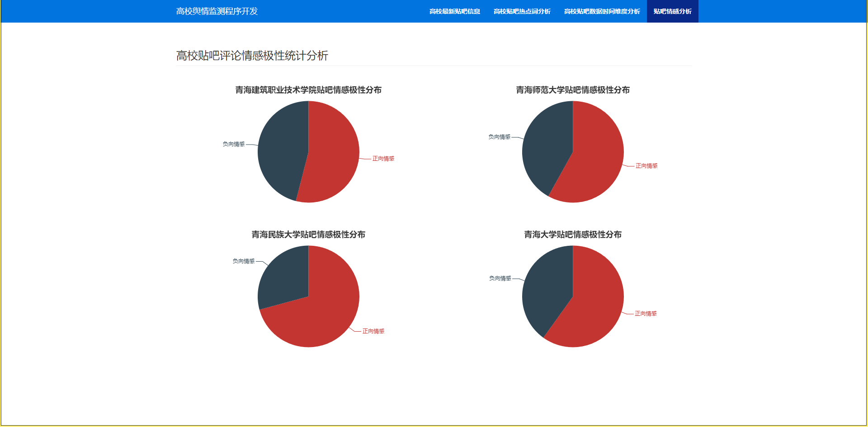The width and height of the screenshot is (868, 427).
Task: Click title 青海建筑职业技术学院贴吧情感极性分布
Action: click(x=308, y=90)
